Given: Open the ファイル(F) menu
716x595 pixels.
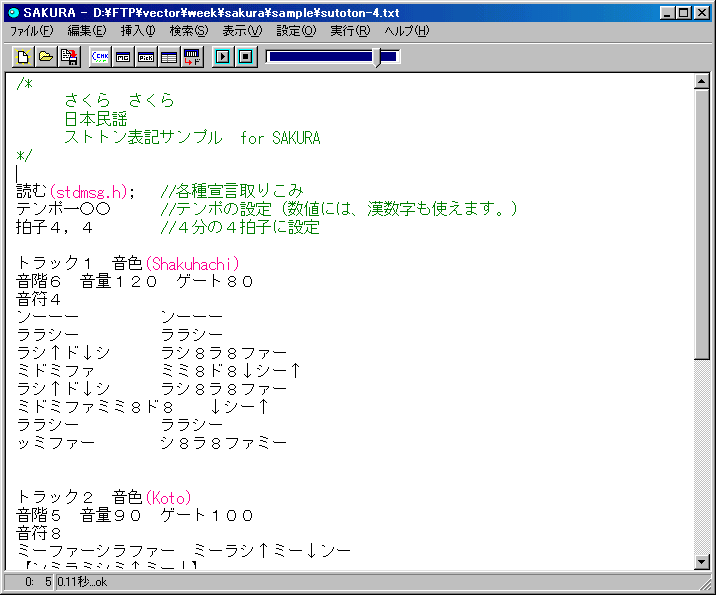Looking at the screenshot, I should pyautogui.click(x=32, y=31).
